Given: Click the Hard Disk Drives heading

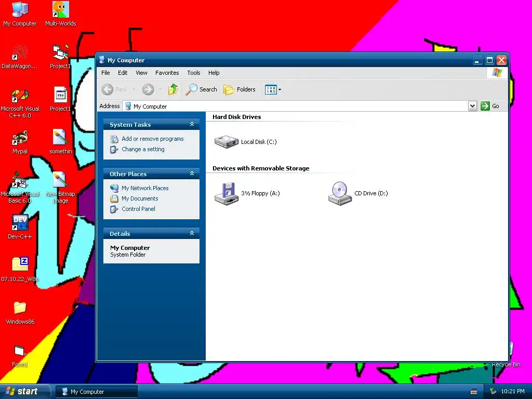Looking at the screenshot, I should tap(236, 117).
